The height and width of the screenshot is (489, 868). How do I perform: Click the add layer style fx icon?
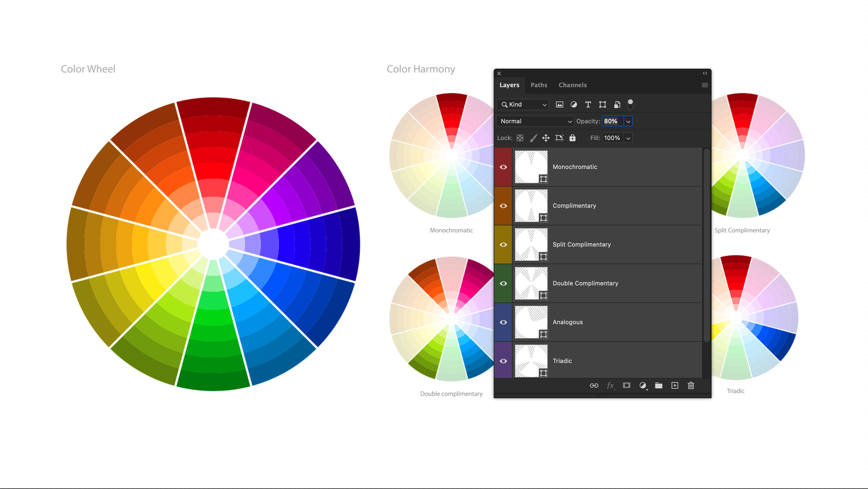(610, 385)
